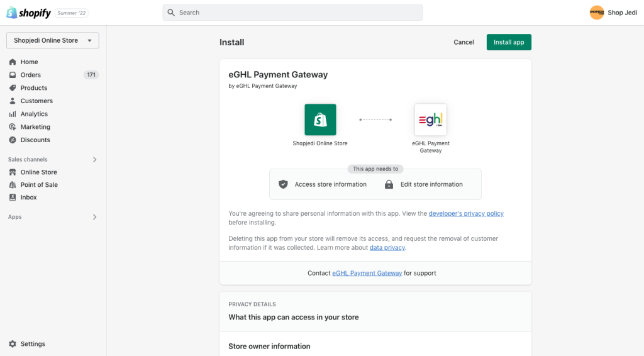
Task: Click the Shopify logo
Action: pyautogui.click(x=28, y=13)
